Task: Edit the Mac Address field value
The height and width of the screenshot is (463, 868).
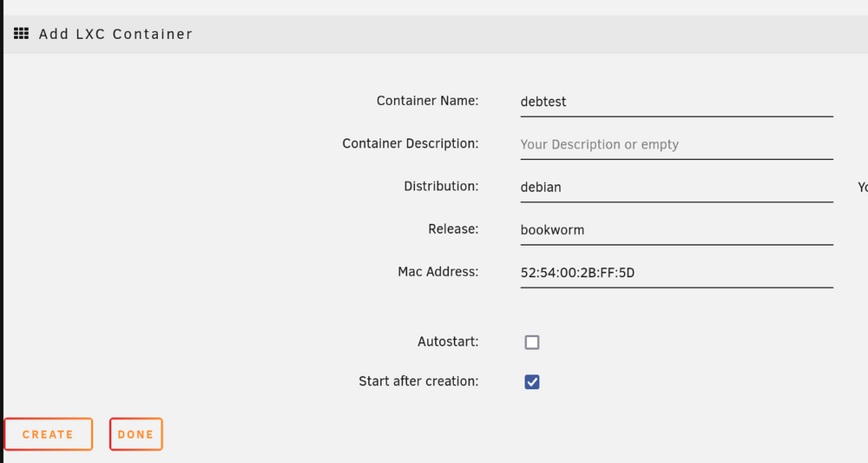Action: [x=676, y=273]
